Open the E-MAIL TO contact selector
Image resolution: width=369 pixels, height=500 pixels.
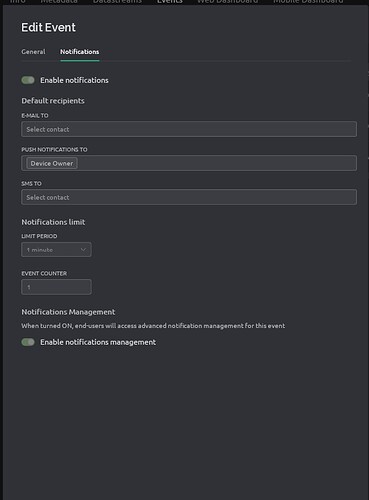tap(189, 129)
